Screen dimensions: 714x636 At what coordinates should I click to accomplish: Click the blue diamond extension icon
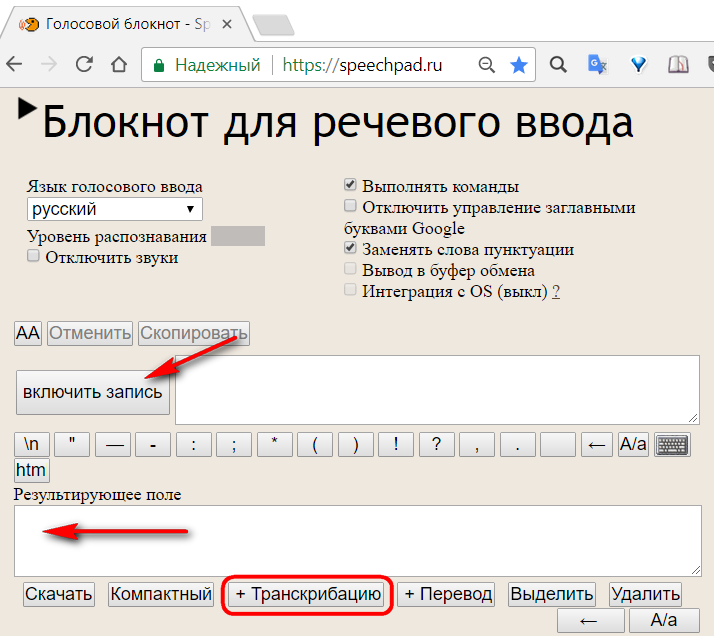[638, 65]
